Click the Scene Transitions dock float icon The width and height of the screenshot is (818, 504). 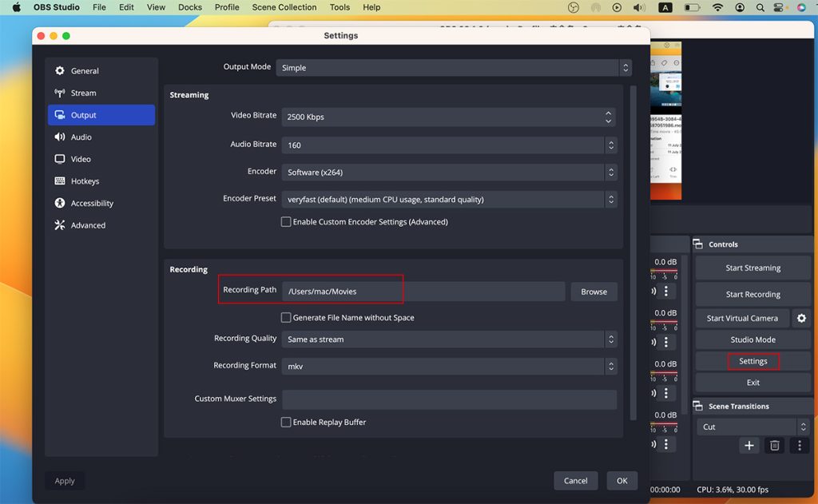[x=697, y=406]
